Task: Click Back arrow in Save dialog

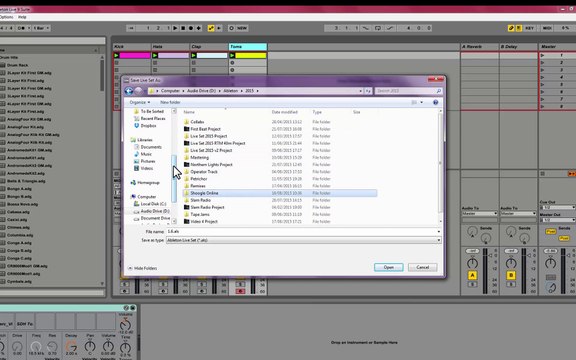Action: tap(129, 91)
